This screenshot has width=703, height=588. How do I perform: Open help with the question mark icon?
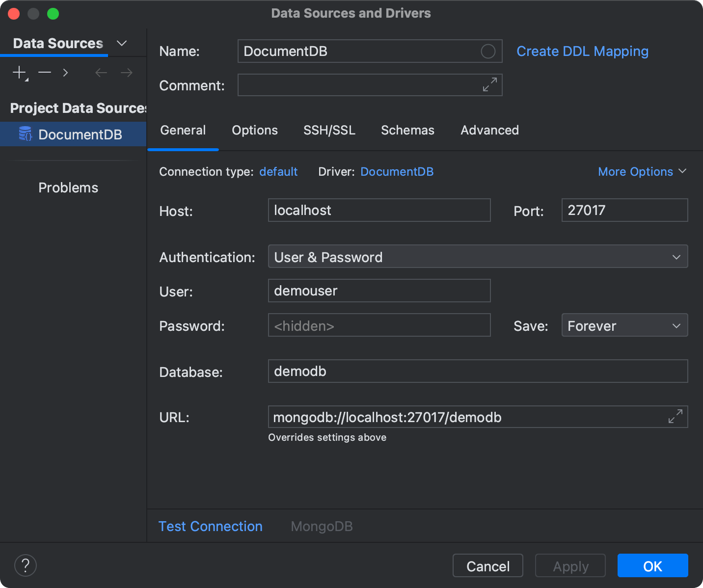[25, 565]
